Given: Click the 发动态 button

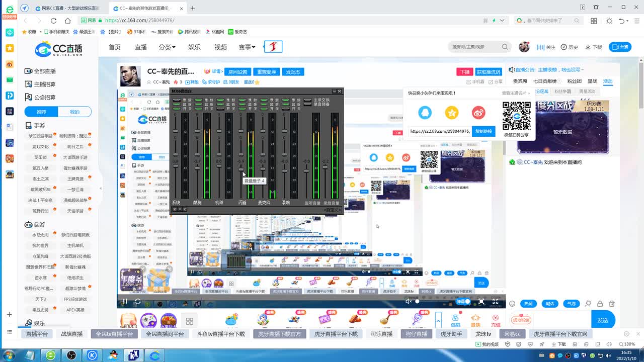Looking at the screenshot, I should point(293,72).
